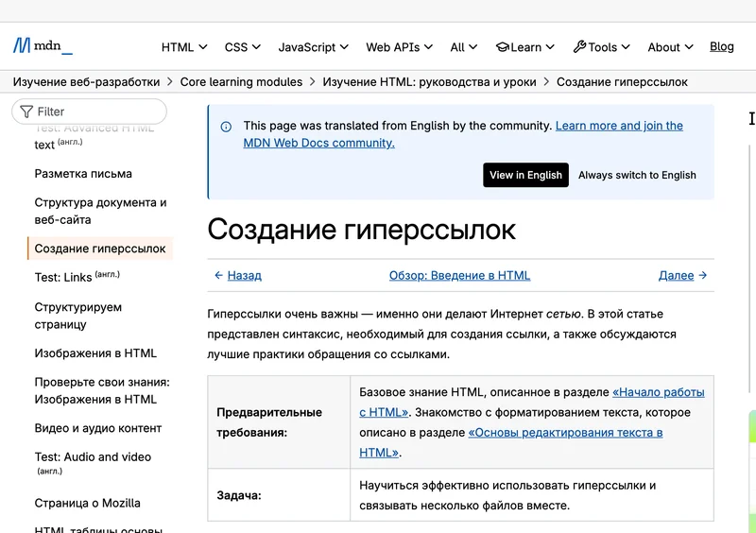756x533 pixels.
Task: Click breadcrumb Изучение HTML: руководства и уроки
Action: pos(429,82)
